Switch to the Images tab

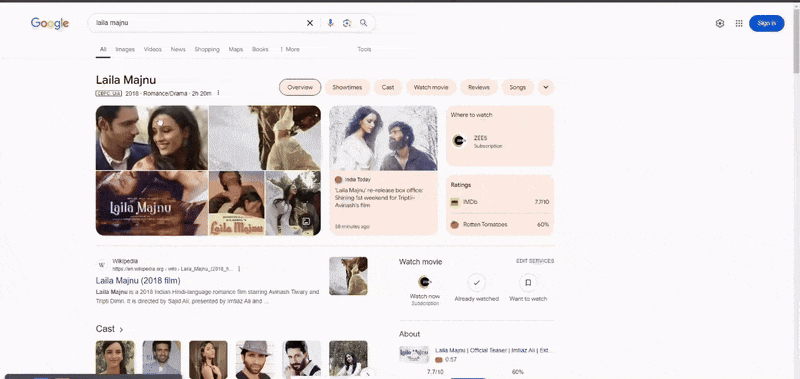tap(125, 49)
